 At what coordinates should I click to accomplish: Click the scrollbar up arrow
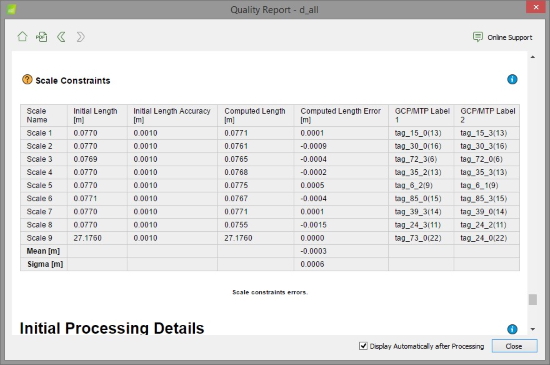(533, 57)
